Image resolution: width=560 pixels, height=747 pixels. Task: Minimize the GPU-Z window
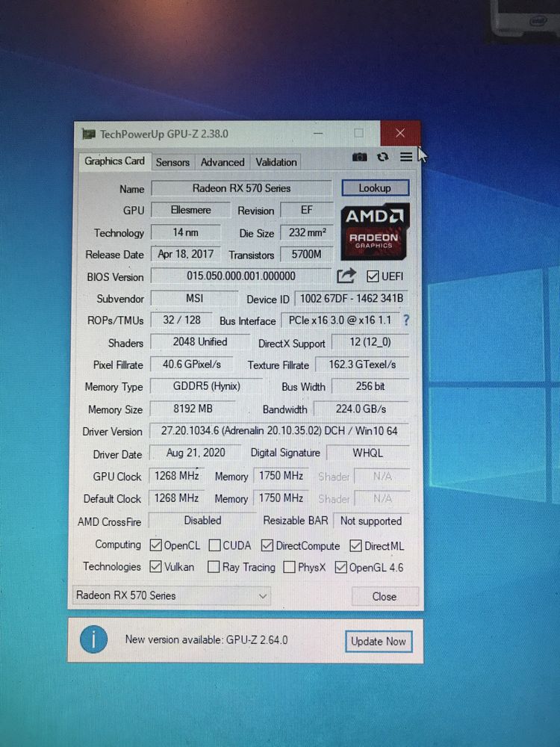(318, 134)
